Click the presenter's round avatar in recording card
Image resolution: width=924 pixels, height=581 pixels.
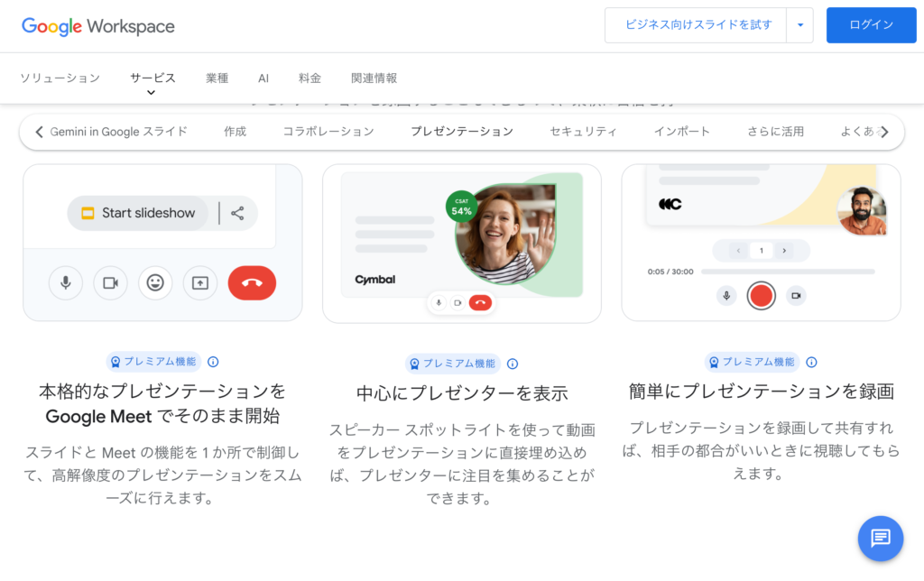tap(862, 211)
